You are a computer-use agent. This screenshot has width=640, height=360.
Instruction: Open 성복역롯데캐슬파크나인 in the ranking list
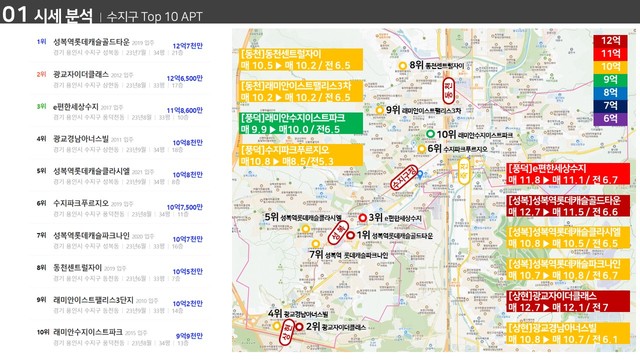pos(91,236)
